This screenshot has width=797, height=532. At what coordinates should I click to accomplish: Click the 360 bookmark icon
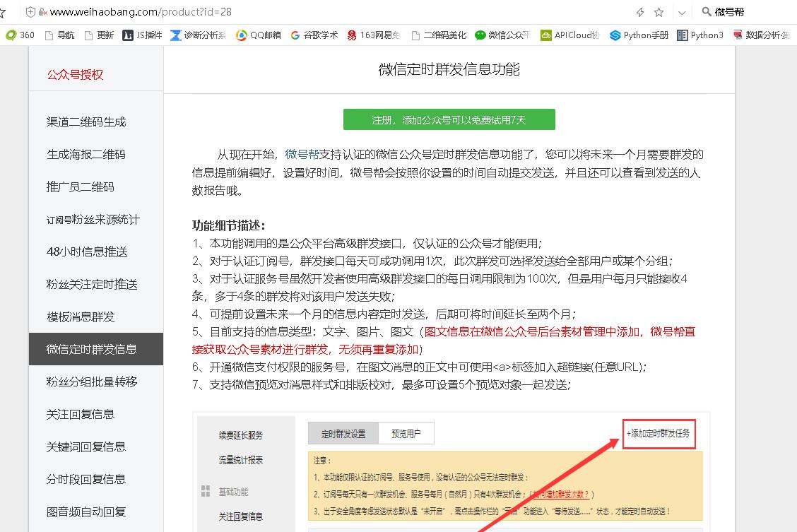(x=11, y=35)
